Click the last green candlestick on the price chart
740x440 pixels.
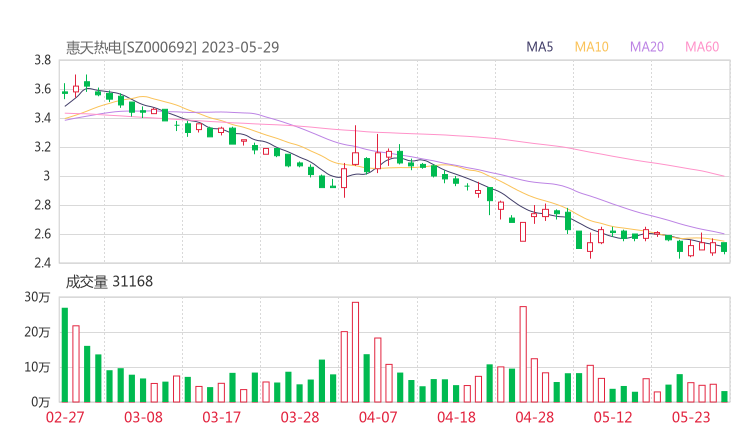point(724,247)
